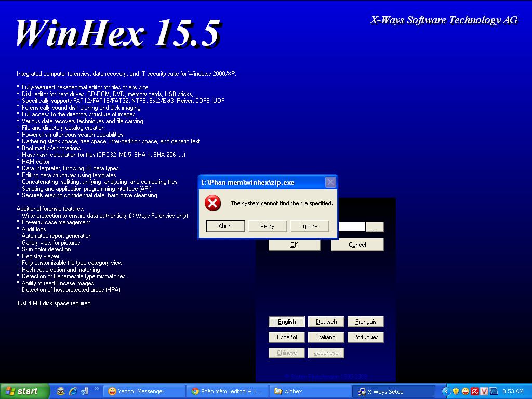Click the Abort button in error dialog
The image size is (532, 399).
[225, 226]
